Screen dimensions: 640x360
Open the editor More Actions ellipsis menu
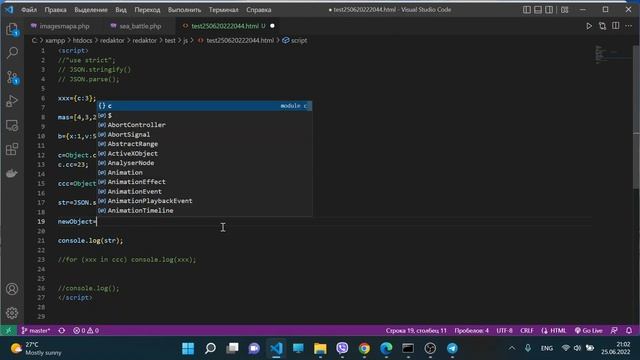pos(629,26)
